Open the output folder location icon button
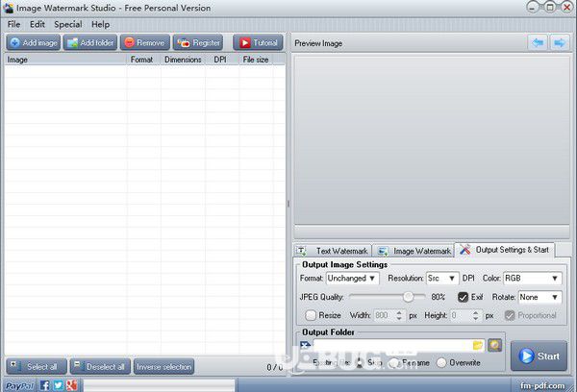Screen dimensions: 577x392 point(495,345)
